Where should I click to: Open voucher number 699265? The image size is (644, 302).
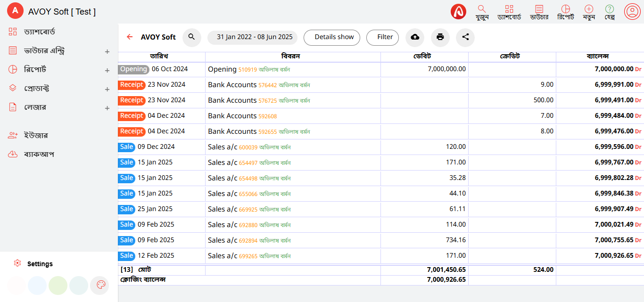point(248,256)
